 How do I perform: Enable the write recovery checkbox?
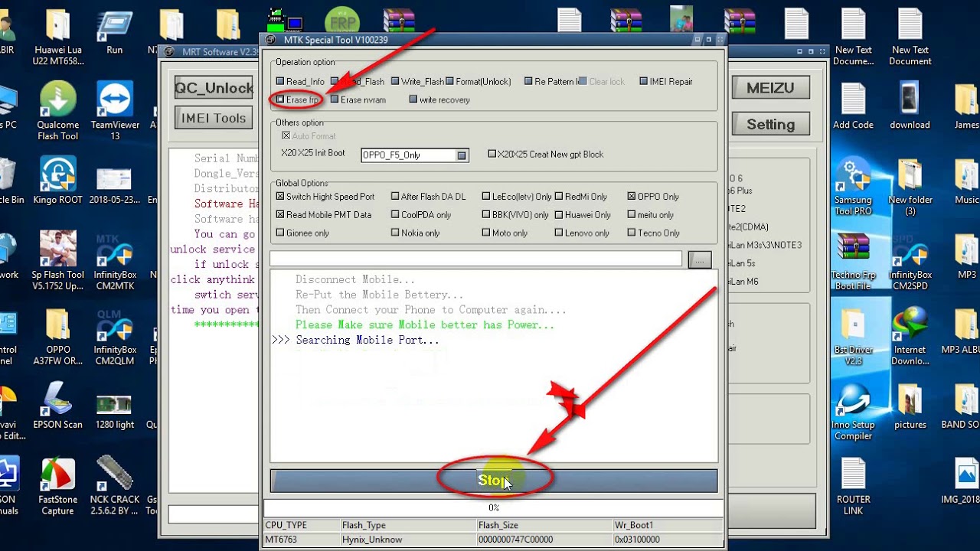coord(413,99)
